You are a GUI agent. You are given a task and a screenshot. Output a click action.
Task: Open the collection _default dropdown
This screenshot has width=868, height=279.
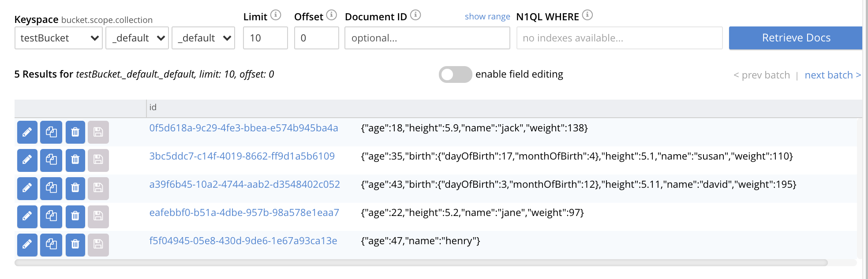tap(203, 38)
